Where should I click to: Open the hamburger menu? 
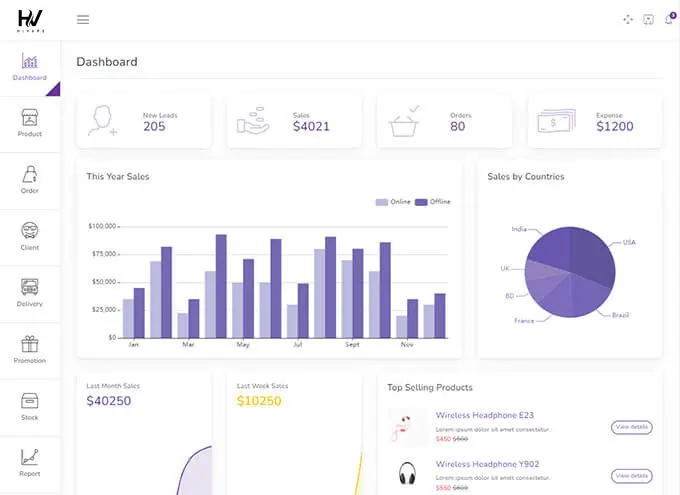tap(83, 20)
